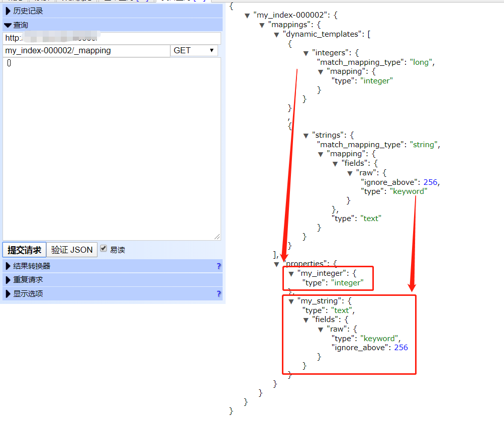Expand the 显示选项 section
This screenshot has height=424, width=504.
pos(113,293)
